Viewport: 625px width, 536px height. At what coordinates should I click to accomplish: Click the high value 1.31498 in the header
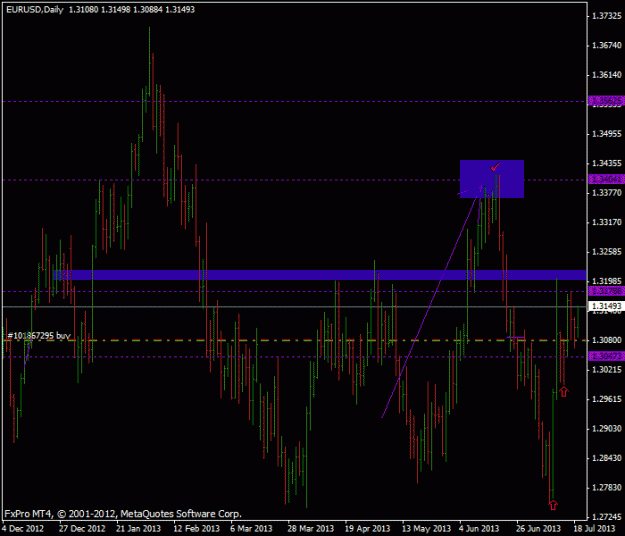(x=115, y=9)
